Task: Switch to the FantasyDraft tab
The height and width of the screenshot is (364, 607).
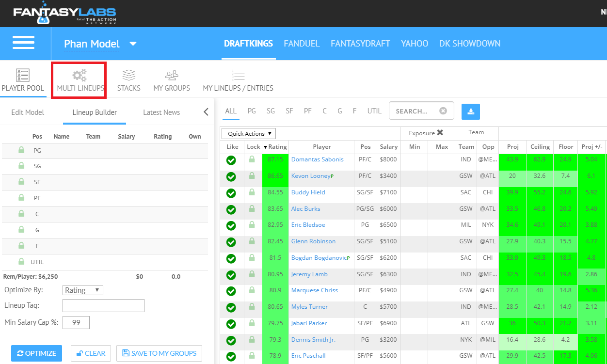Action: click(360, 43)
